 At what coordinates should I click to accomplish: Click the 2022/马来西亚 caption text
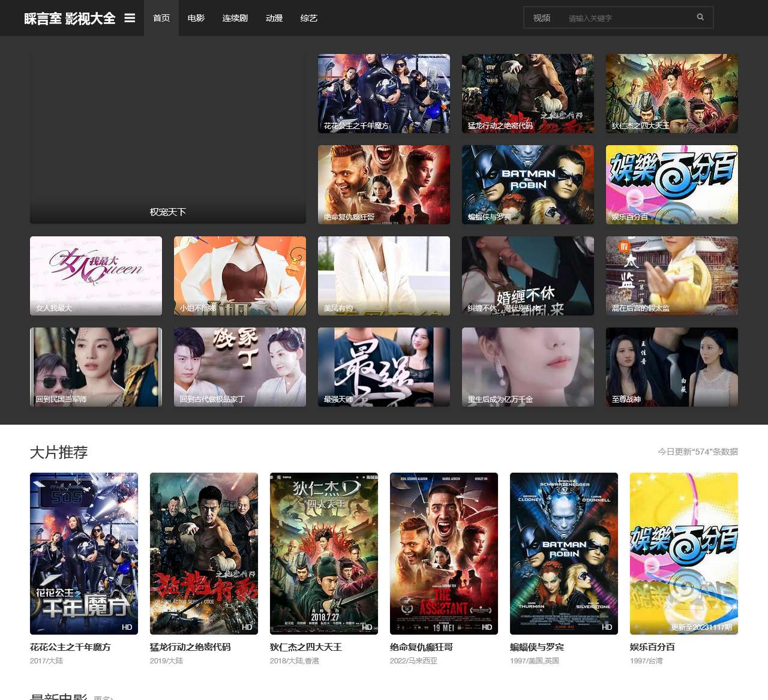[x=413, y=661]
